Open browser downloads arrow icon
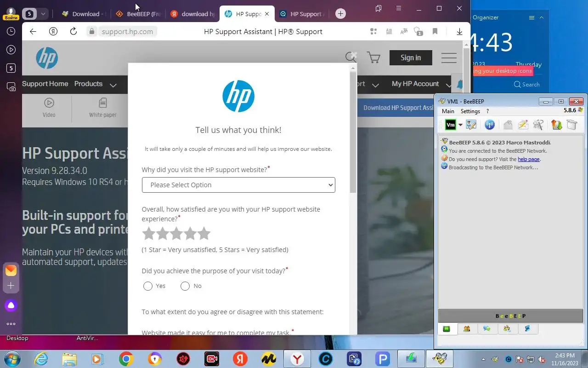The width and height of the screenshot is (588, 368). (459, 31)
